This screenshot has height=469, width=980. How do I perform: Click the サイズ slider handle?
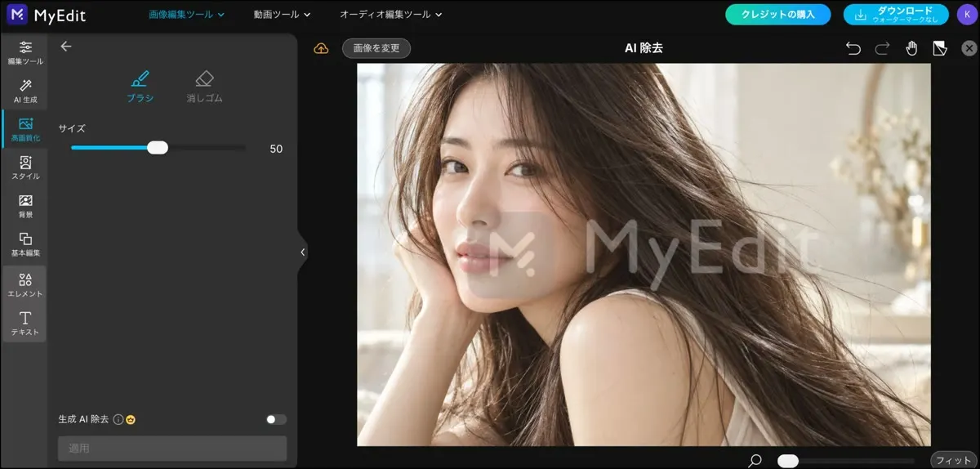158,148
